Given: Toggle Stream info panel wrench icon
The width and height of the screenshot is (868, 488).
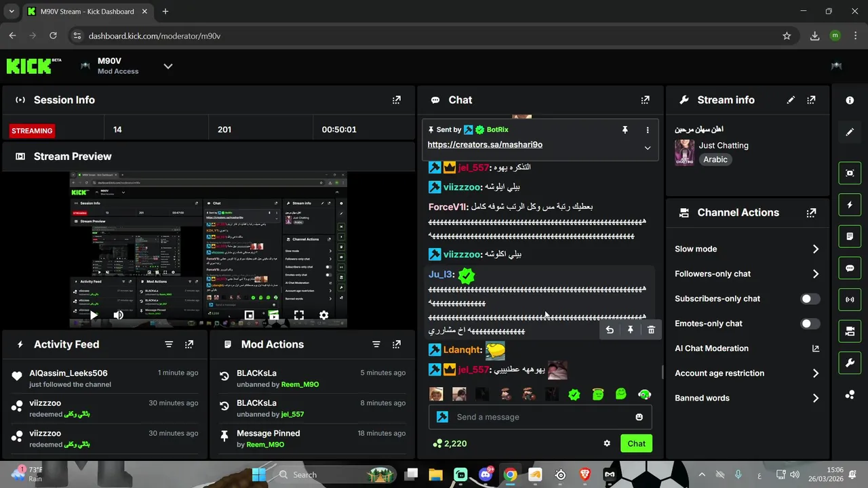Looking at the screenshot, I should [850, 363].
